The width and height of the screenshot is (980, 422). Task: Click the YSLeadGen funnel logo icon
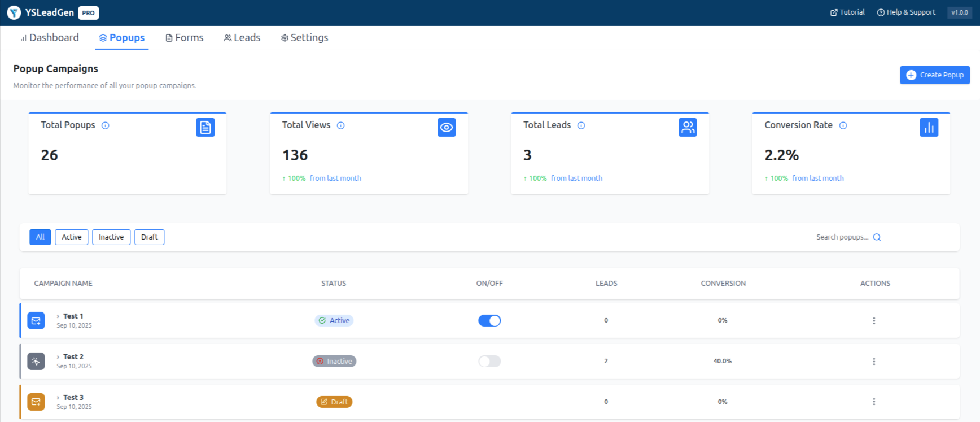[14, 12]
